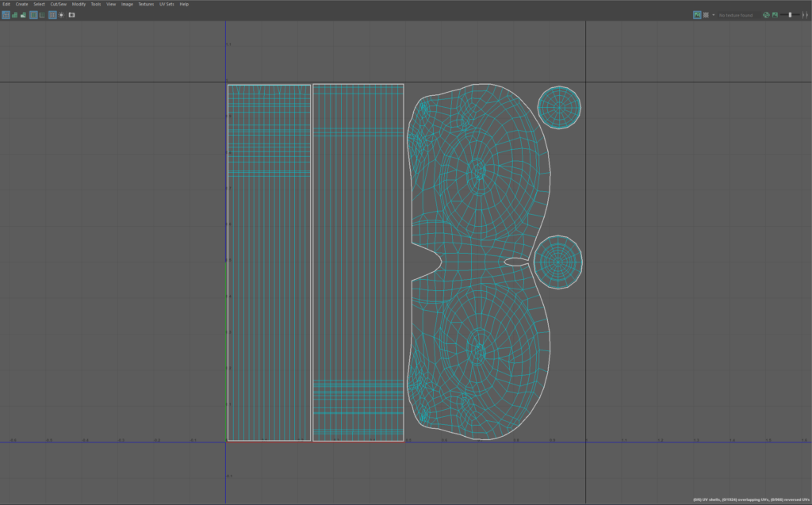Toggle the grid display icon
Viewport: 812px width, 505px height.
tap(52, 15)
